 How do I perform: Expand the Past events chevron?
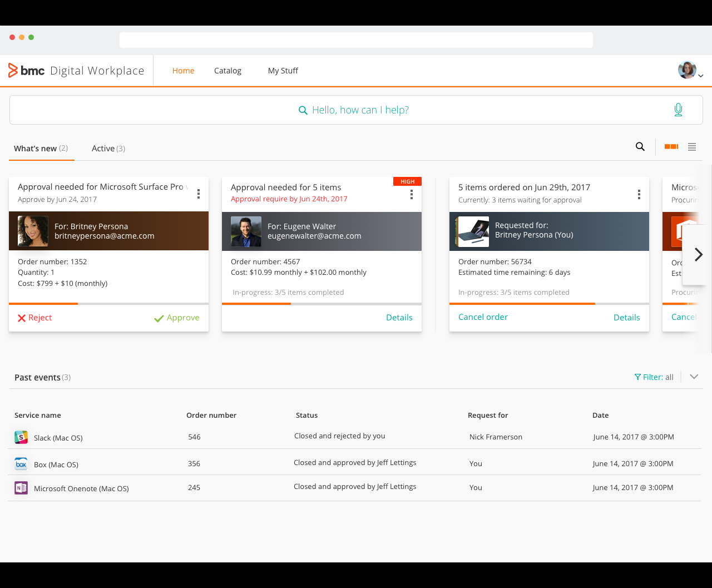coord(694,377)
